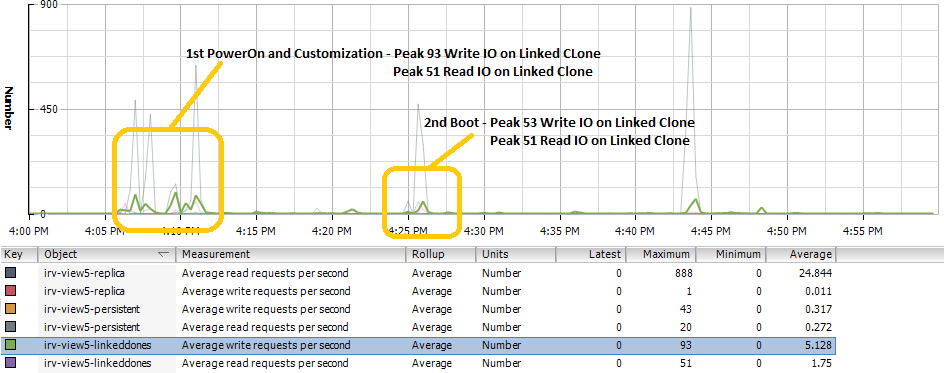Click the orange swatch for persistent write requests

(10, 309)
